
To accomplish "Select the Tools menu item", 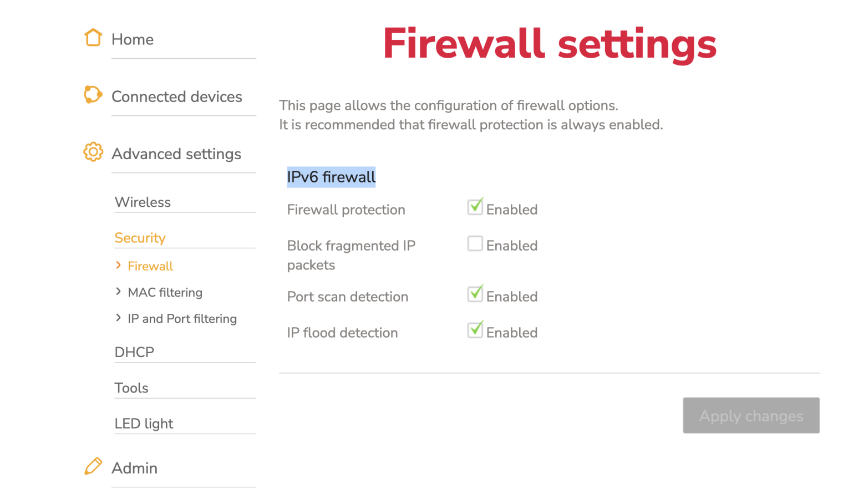I will click(x=131, y=388).
